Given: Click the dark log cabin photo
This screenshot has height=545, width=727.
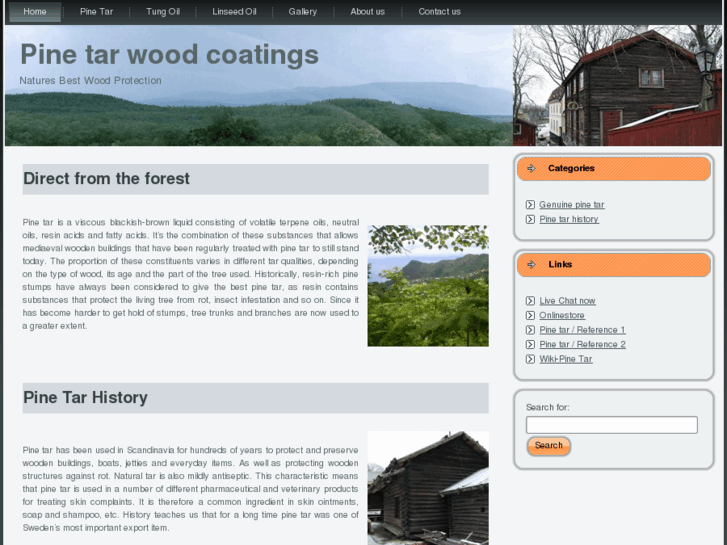Looking at the screenshot, I should 428,487.
